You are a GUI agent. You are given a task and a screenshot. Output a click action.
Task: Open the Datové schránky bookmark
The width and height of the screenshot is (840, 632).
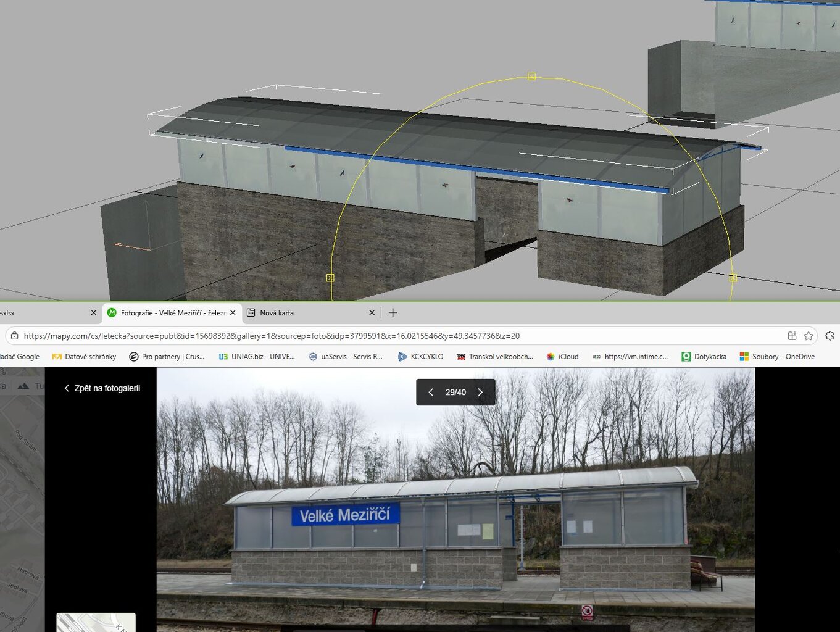(84, 357)
